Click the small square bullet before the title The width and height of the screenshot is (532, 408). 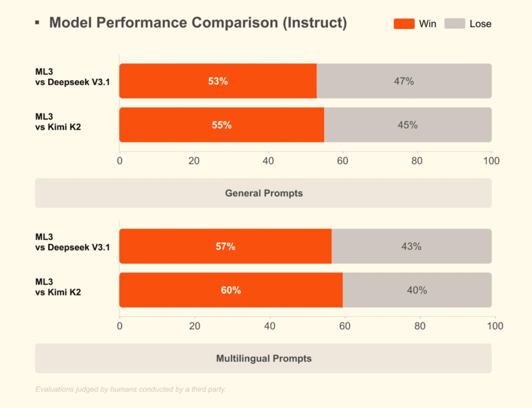[37, 22]
